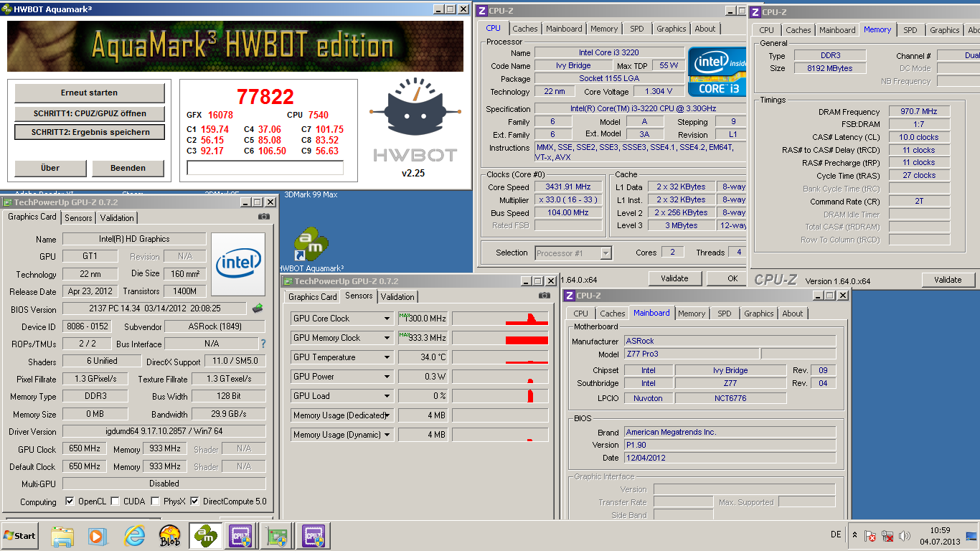The height and width of the screenshot is (551, 980).
Task: Click SCHRITT2: Ergebnis speichern button
Action: click(90, 132)
